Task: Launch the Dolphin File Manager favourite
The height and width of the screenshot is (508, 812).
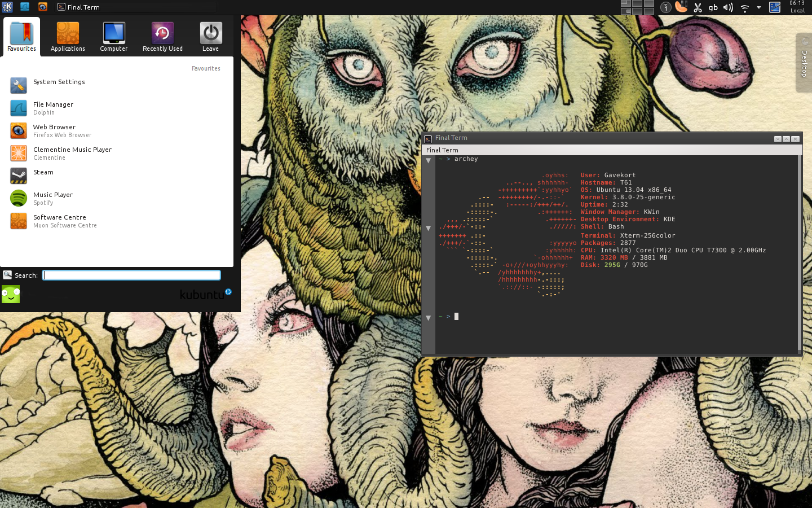Action: (117, 108)
